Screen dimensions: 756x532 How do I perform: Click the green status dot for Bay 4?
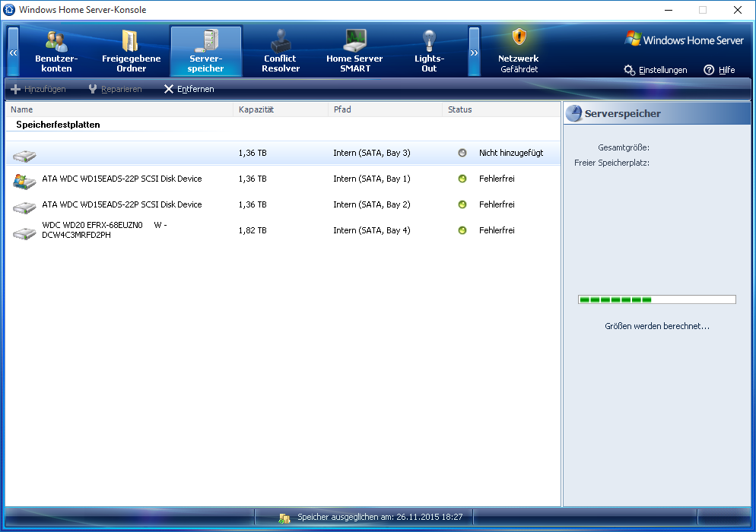click(462, 230)
